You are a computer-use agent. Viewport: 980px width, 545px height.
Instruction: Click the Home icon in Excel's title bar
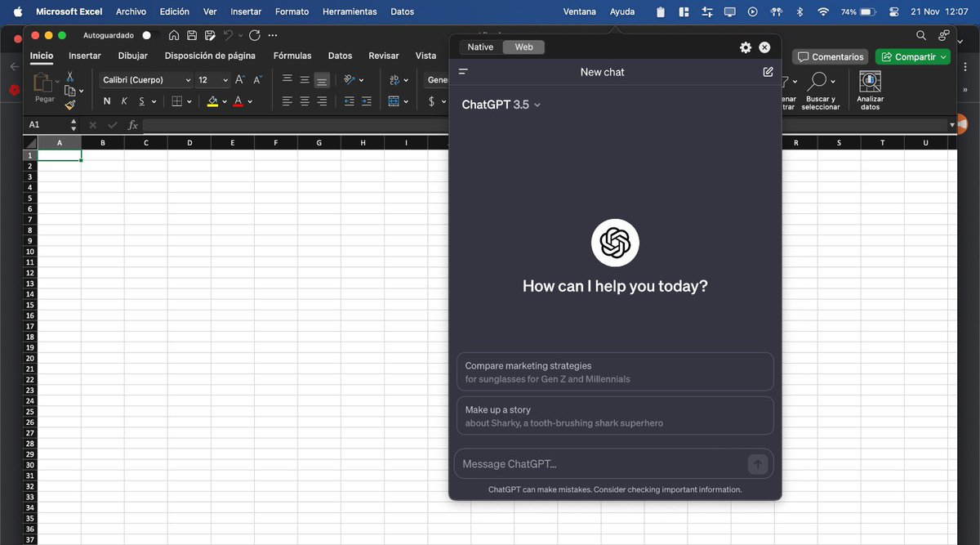[173, 35]
